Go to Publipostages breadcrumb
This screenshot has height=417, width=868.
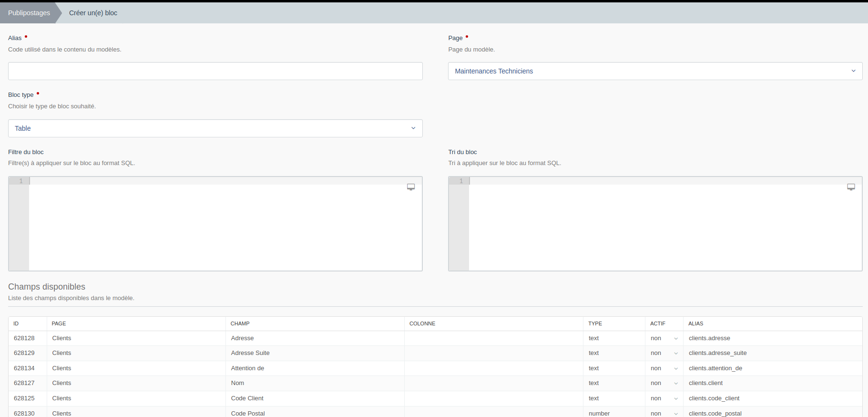pos(29,13)
